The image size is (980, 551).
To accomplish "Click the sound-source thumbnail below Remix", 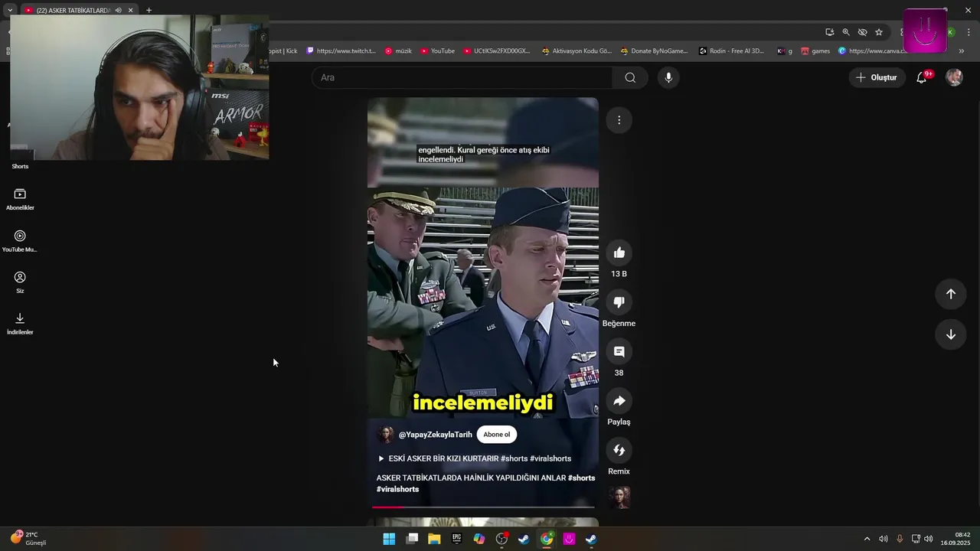I will click(619, 497).
